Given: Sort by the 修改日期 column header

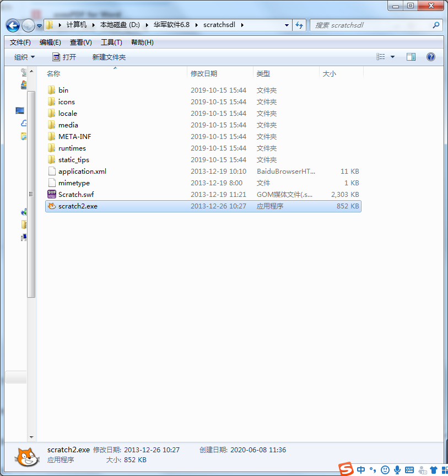Looking at the screenshot, I should 220,73.
